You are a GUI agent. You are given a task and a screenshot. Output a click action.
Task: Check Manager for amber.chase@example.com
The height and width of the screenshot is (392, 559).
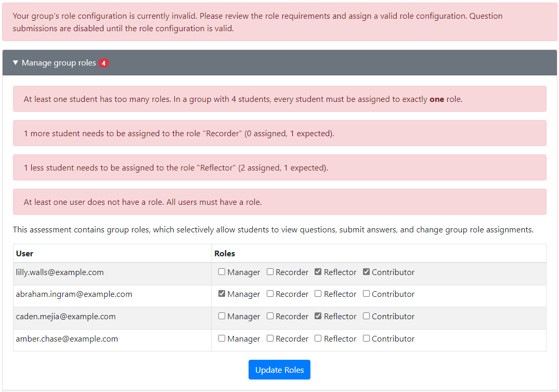222,338
